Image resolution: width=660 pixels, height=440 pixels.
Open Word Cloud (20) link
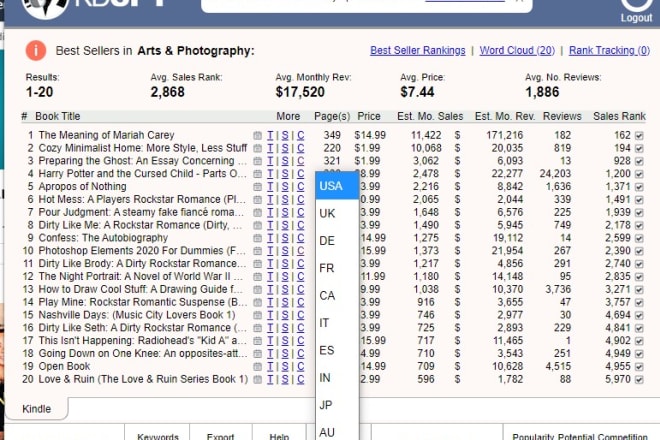pos(517,50)
